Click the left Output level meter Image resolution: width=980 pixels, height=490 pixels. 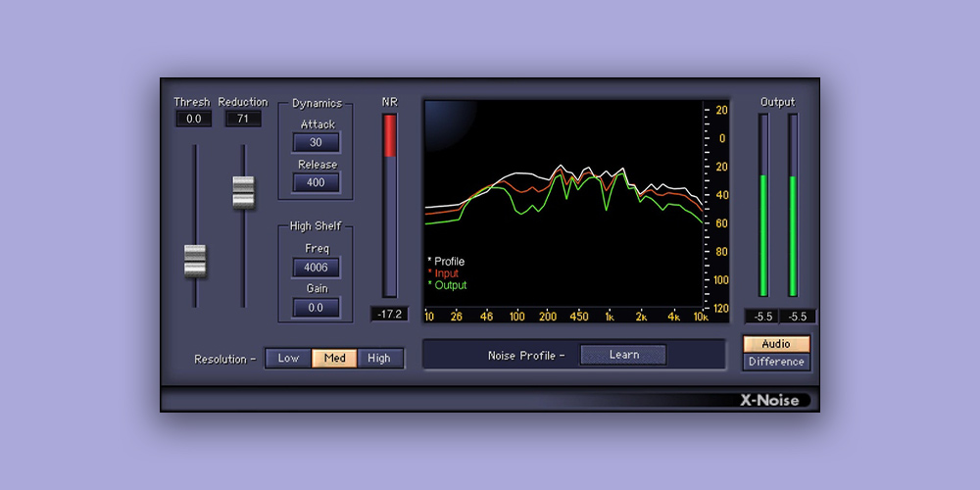[763, 206]
